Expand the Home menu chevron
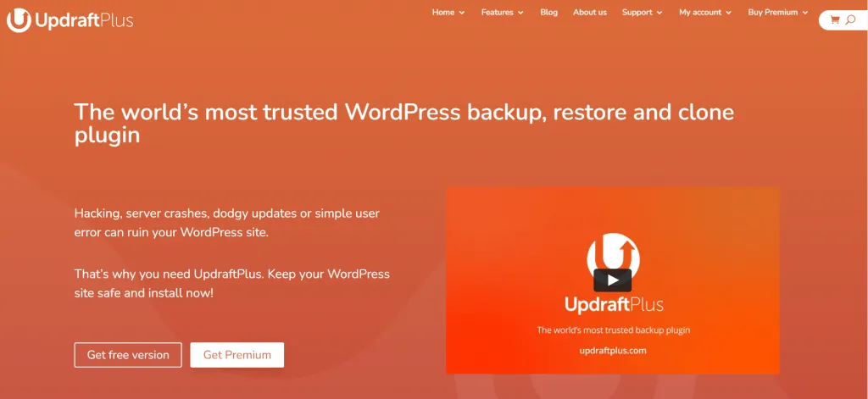The image size is (868, 399). click(462, 13)
